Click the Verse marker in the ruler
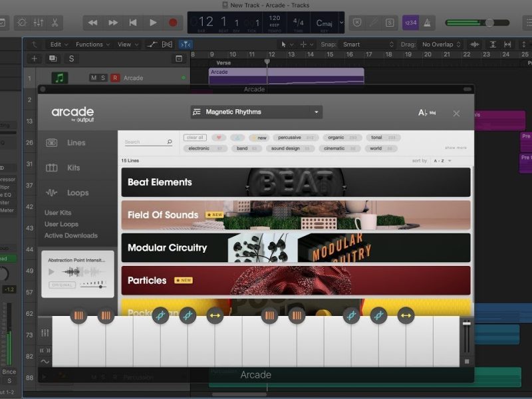This screenshot has width=532, height=399. pos(223,63)
